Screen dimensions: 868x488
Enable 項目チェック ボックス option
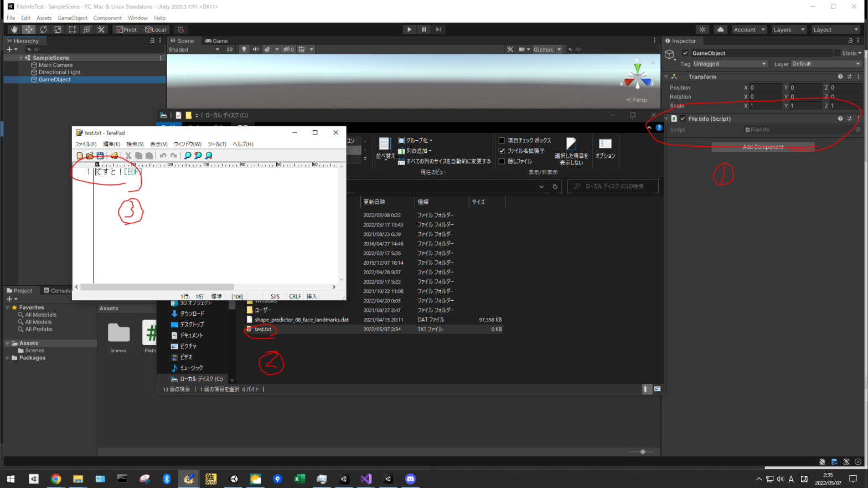502,141
